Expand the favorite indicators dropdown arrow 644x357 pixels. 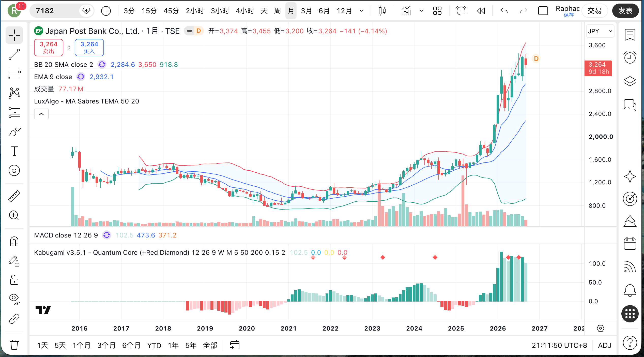click(422, 11)
